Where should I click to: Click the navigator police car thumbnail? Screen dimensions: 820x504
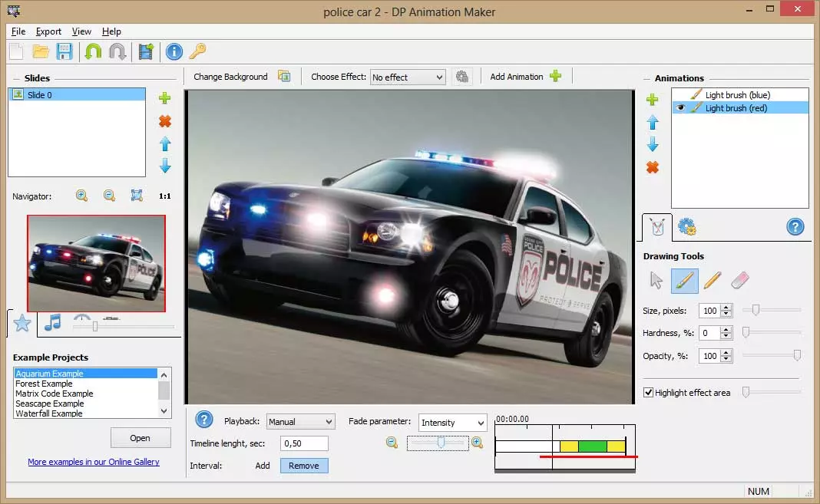(96, 264)
